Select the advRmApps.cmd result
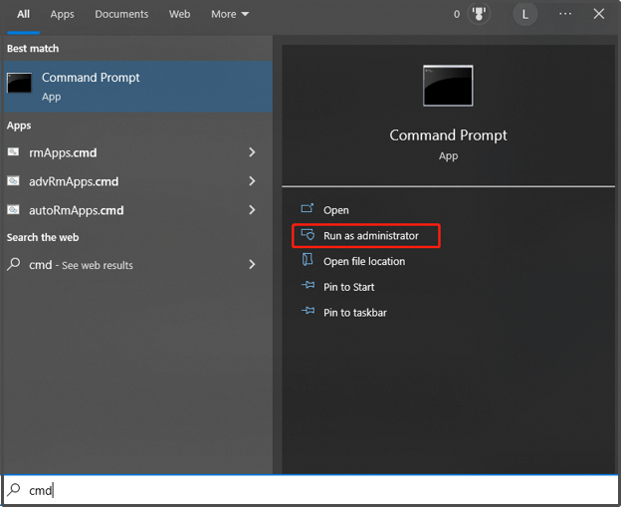Screen dimensions: 623x509 click(x=138, y=181)
